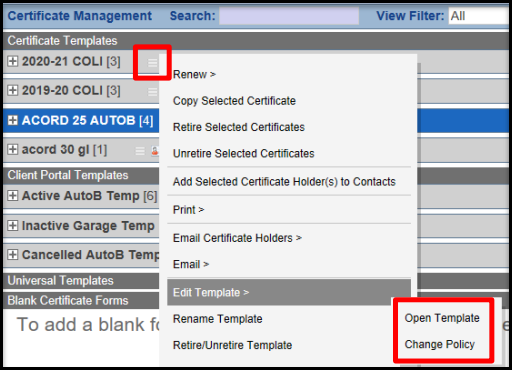Select the Active AutoB Temp [6] row

pyautogui.click(x=81, y=196)
